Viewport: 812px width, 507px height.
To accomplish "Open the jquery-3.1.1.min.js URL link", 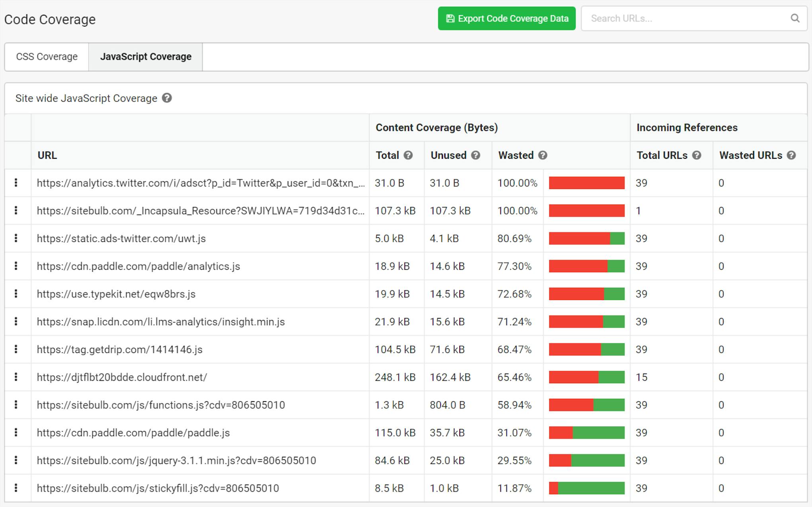I will coord(176,460).
